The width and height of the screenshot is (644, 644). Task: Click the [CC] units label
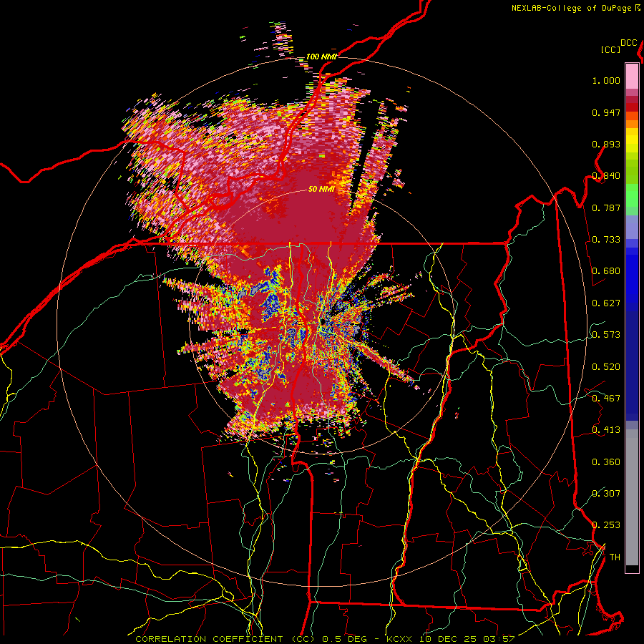click(x=611, y=49)
